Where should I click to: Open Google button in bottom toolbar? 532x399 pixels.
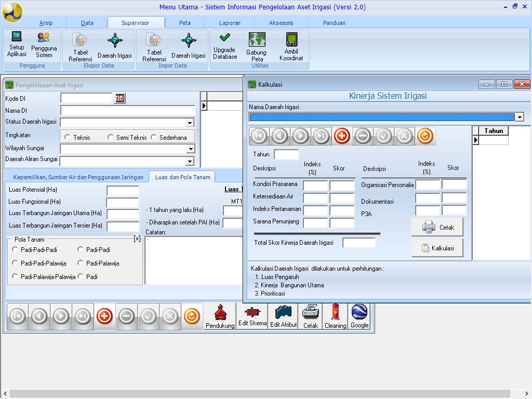click(x=359, y=316)
